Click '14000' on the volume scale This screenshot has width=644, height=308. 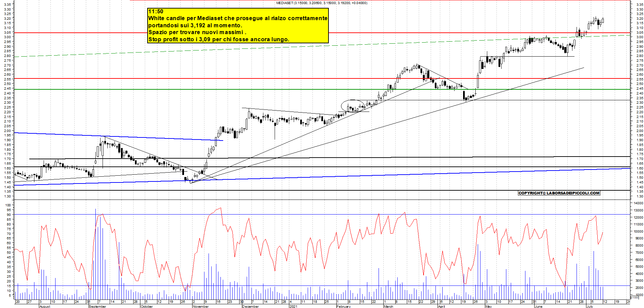pyautogui.click(x=638, y=203)
